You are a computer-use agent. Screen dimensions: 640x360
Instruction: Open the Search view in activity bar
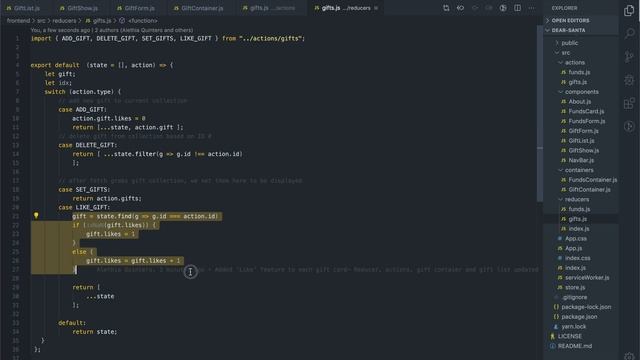click(629, 33)
